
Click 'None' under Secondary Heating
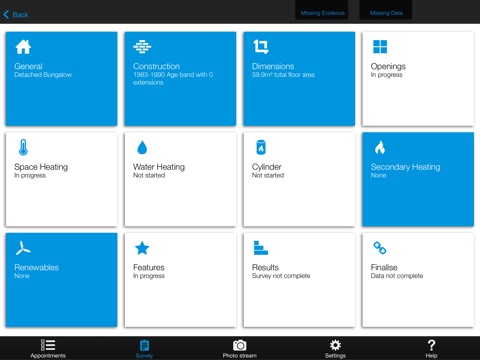[378, 175]
